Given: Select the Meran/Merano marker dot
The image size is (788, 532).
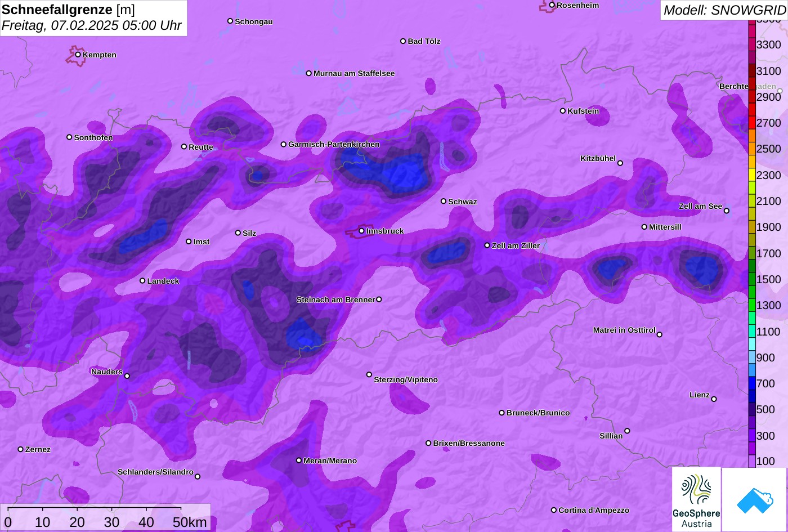Looking at the screenshot, I should coord(299,461).
